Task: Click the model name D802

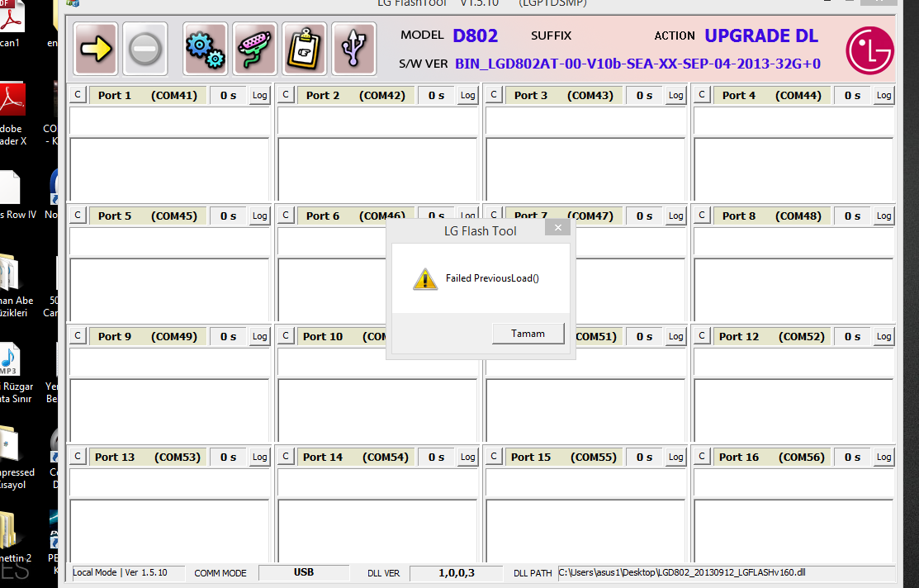Action: coord(476,36)
